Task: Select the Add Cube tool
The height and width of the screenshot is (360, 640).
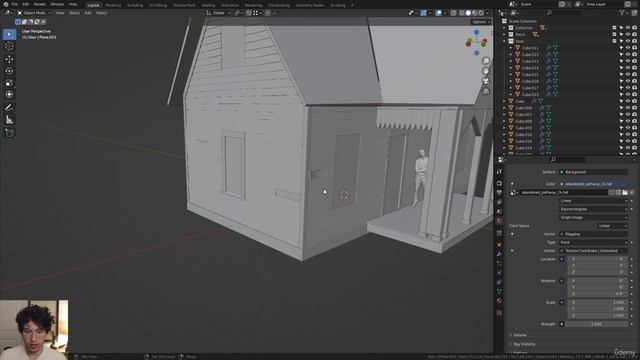Action: pos(9,133)
